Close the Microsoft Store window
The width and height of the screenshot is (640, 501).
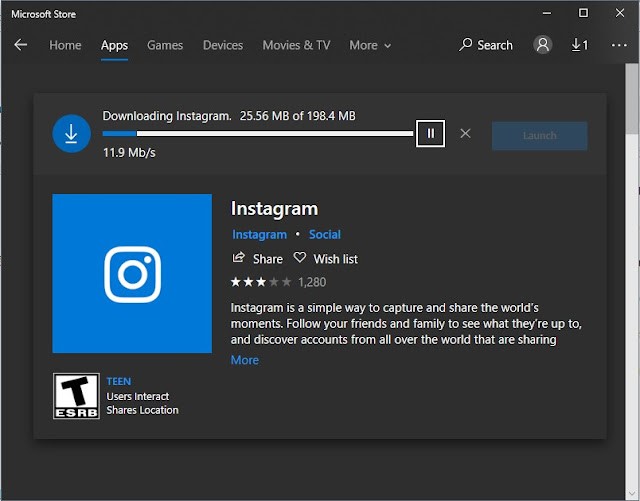(620, 13)
